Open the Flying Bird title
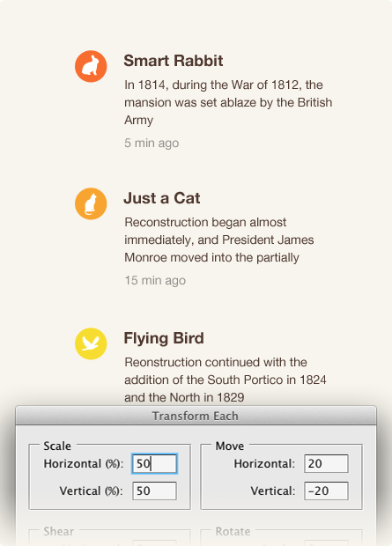The width and height of the screenshot is (392, 546). click(x=164, y=338)
